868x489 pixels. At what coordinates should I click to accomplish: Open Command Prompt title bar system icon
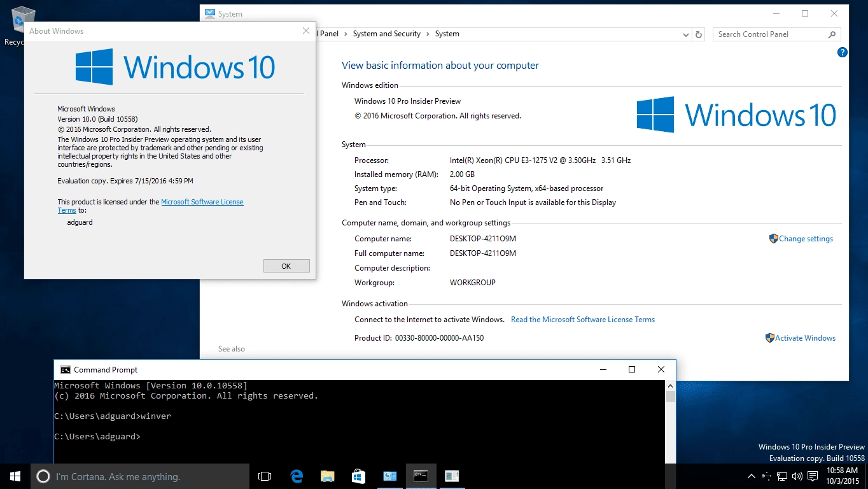(x=65, y=369)
